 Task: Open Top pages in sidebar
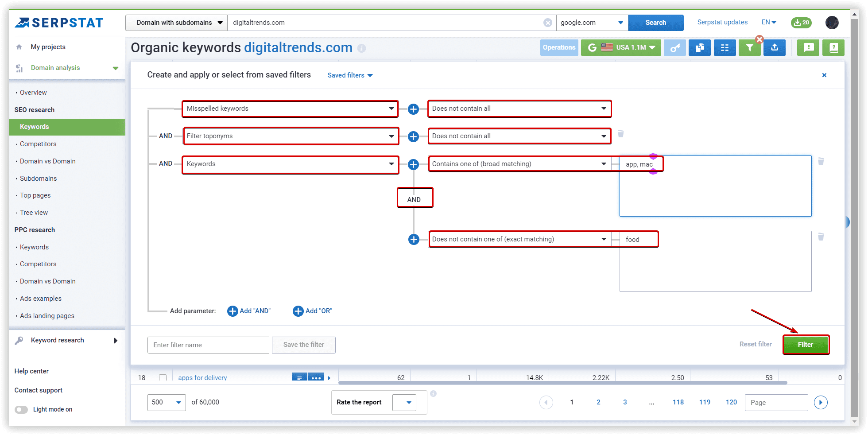coord(35,195)
